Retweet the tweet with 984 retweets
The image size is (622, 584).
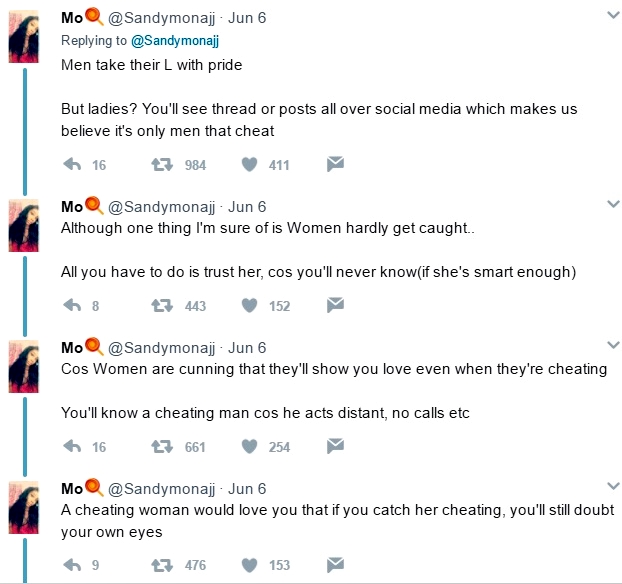coord(159,165)
